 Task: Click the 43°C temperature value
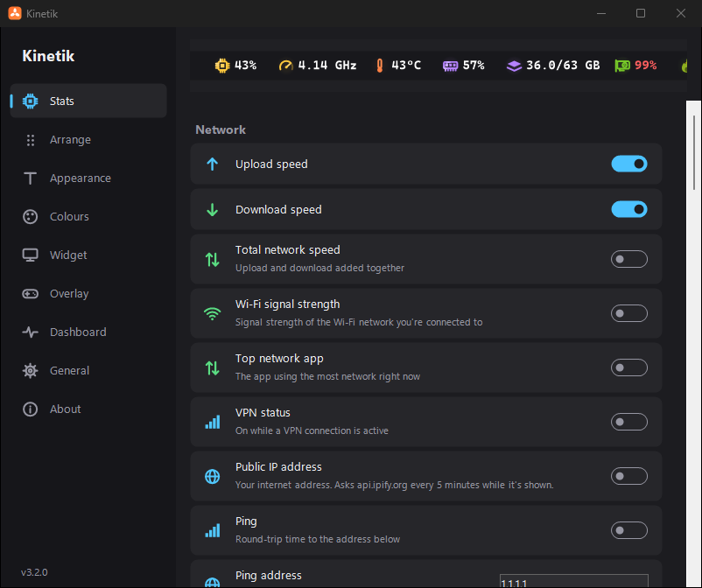click(406, 66)
